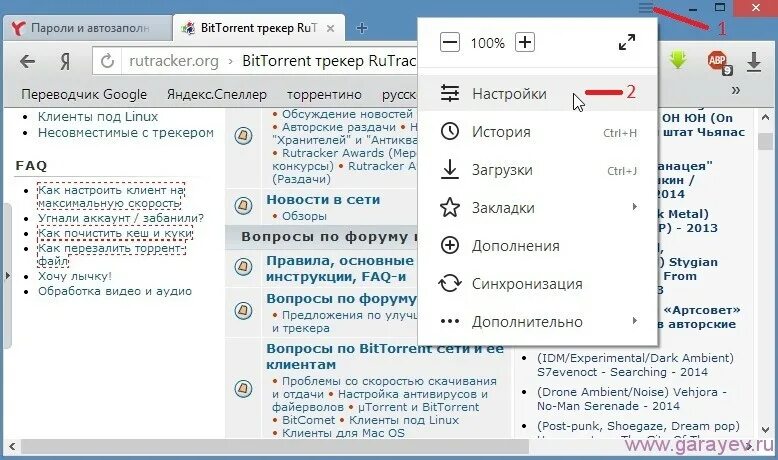Open Дополнения menu entry
This screenshot has height=460, width=778.
click(x=537, y=246)
